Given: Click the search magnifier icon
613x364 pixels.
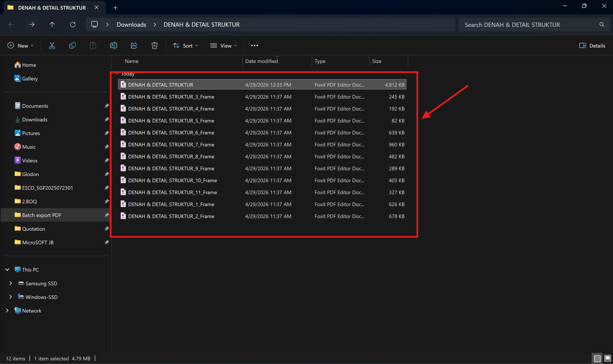Looking at the screenshot, I should point(602,25).
